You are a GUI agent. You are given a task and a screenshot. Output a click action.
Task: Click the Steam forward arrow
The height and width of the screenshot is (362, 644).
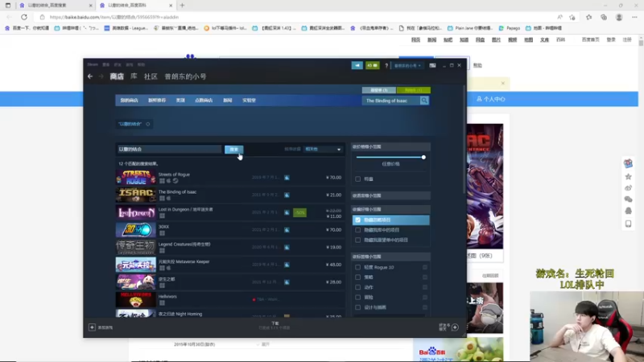pos(101,76)
